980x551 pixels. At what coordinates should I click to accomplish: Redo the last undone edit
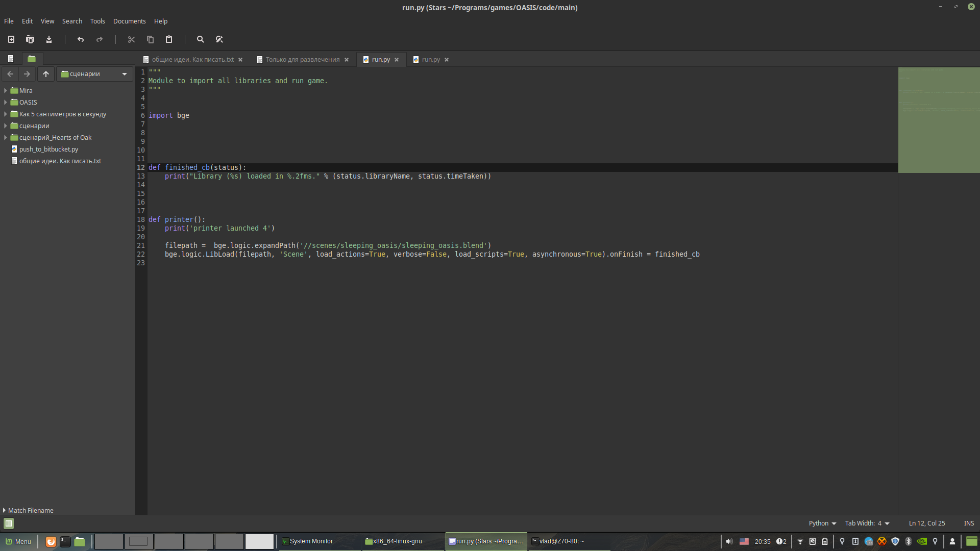point(100,39)
